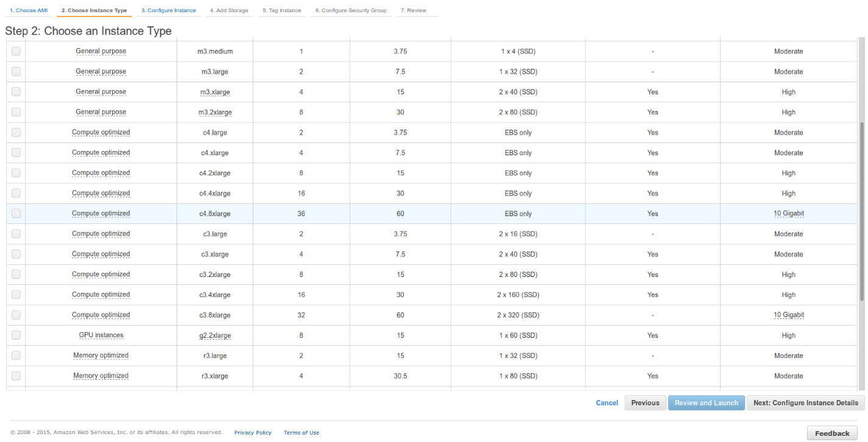Screen dimensions: 868x442
Task: Click General purpose family label in m3.medium row
Action: 101,51
